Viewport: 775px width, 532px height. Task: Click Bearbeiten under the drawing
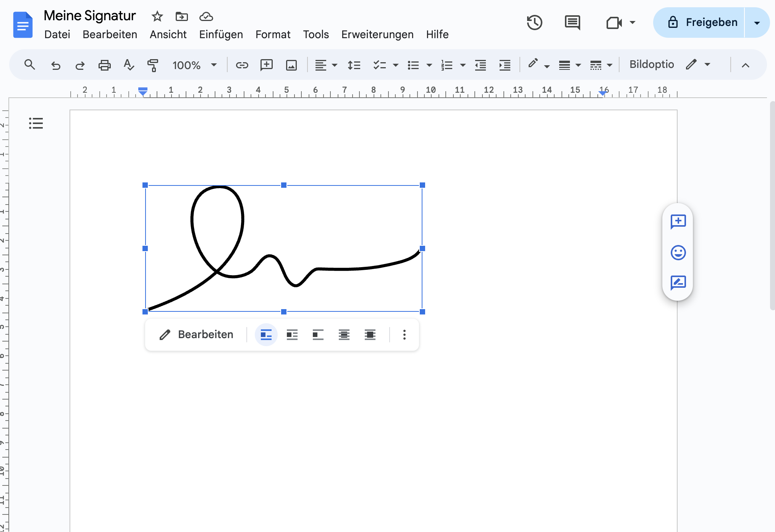click(196, 335)
